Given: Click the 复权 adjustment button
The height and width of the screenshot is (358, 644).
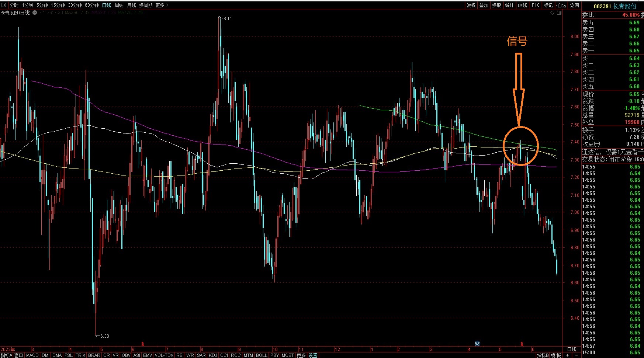Looking at the screenshot, I should click(x=471, y=5).
